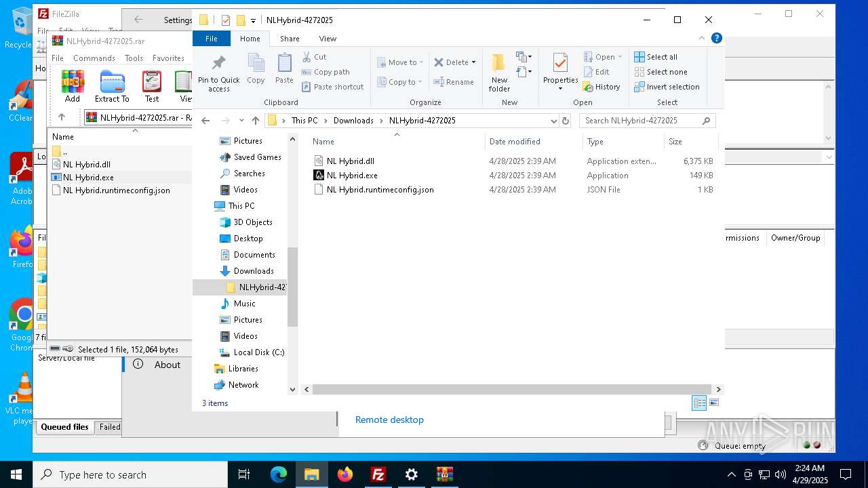Image resolution: width=868 pixels, height=488 pixels.
Task: Create a New folder
Action: [499, 73]
